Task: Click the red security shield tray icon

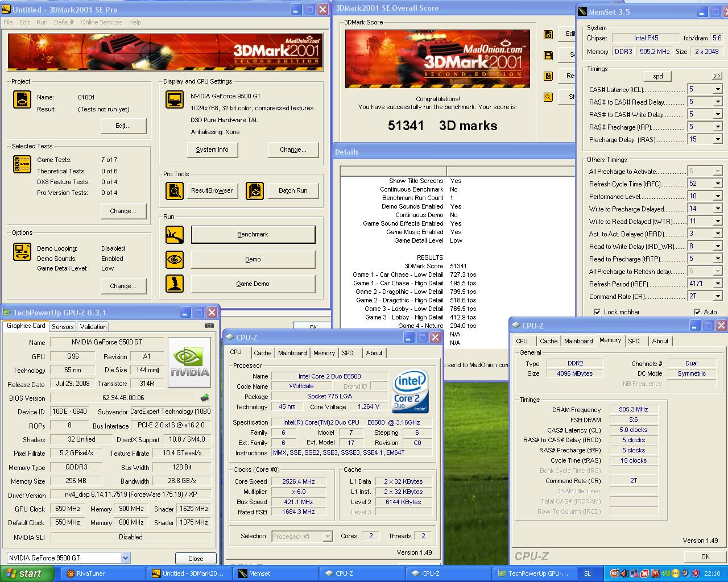Action: pyautogui.click(x=696, y=573)
